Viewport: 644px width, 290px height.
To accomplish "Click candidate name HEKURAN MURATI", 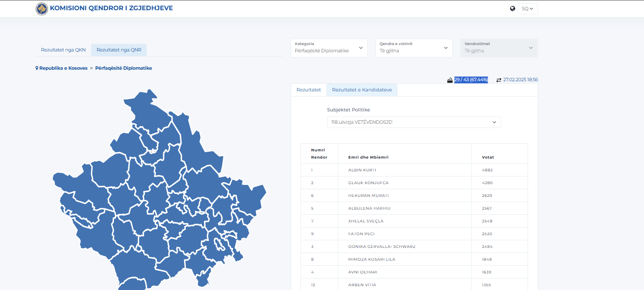I will pos(369,196).
